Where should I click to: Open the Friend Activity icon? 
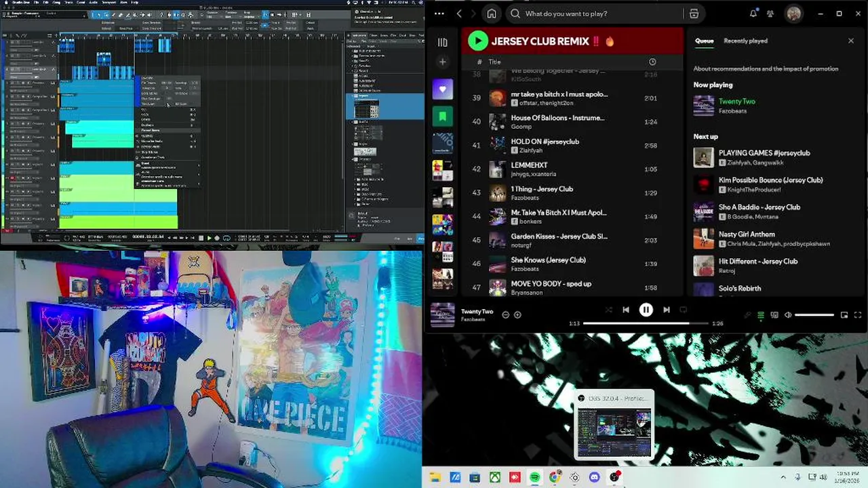point(770,14)
